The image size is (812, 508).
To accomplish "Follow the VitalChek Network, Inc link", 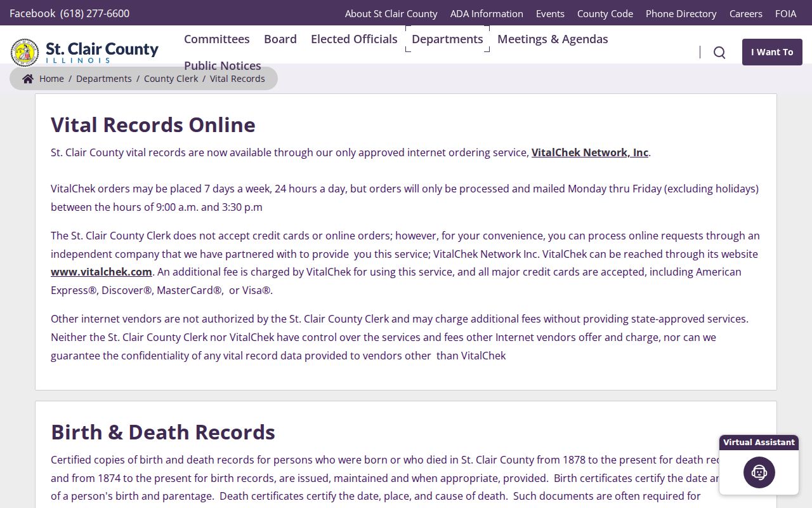I will [x=590, y=152].
